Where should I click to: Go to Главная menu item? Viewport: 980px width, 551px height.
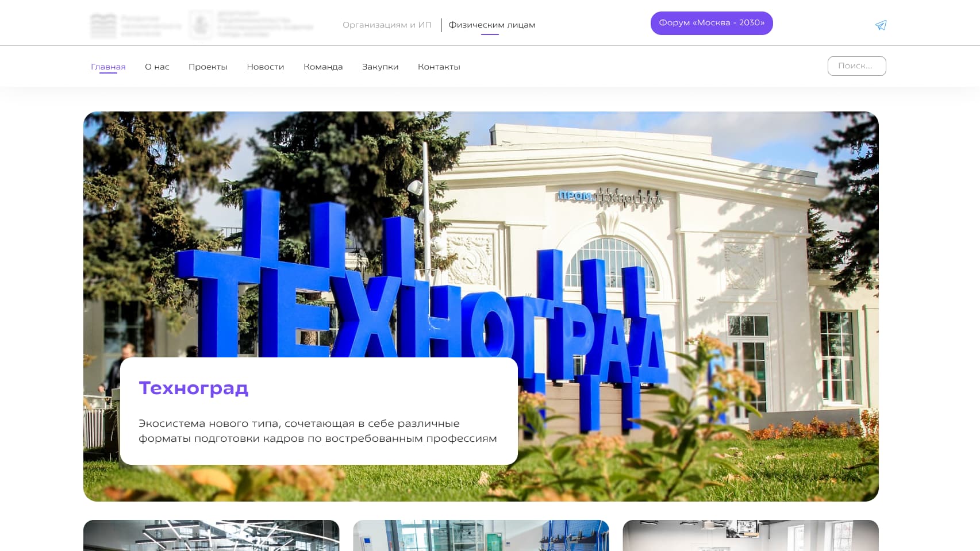[x=108, y=67]
